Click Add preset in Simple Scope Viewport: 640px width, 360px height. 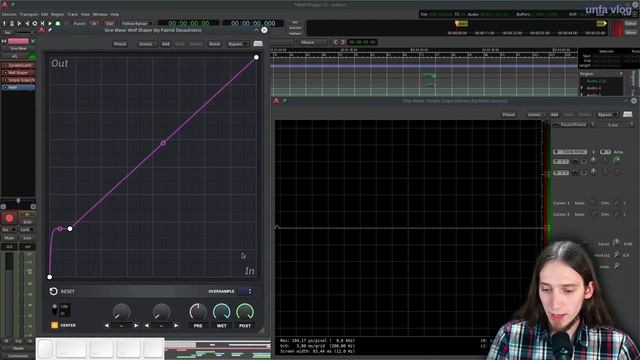coord(554,115)
